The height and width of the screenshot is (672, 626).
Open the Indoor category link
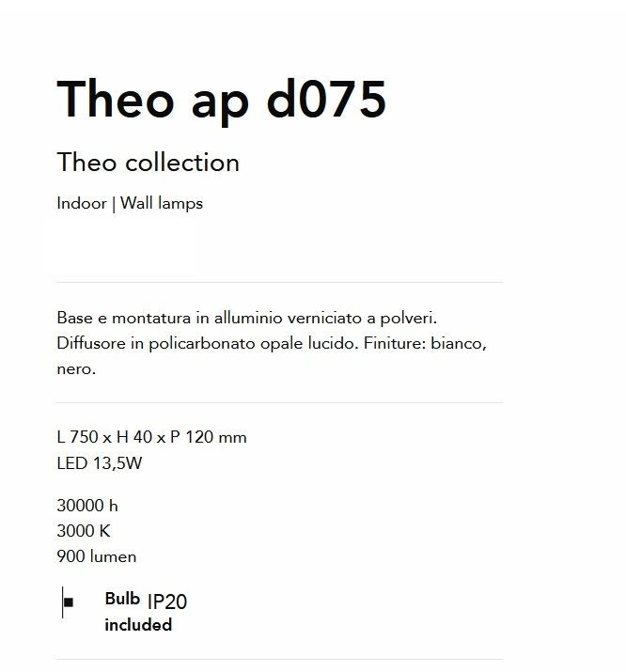coord(82,203)
